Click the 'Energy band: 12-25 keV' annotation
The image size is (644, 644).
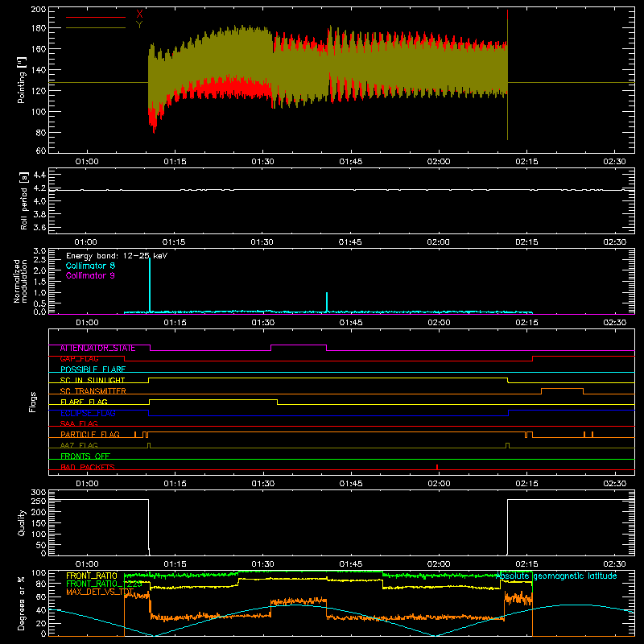click(117, 256)
